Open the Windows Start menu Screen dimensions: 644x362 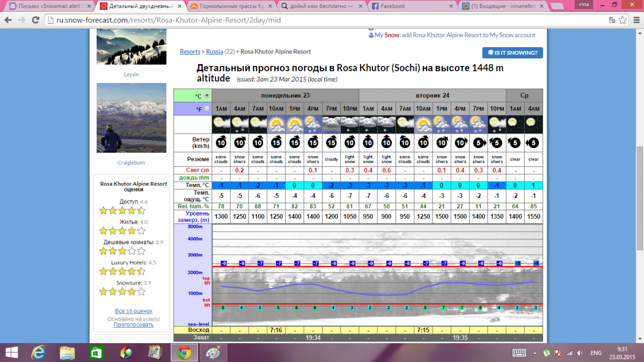11,352
